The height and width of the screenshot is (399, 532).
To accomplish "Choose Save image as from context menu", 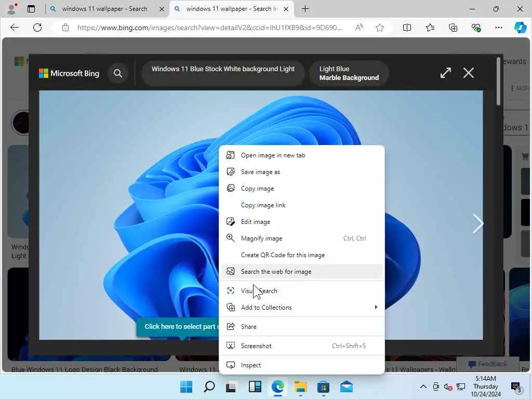I will [x=302, y=171].
